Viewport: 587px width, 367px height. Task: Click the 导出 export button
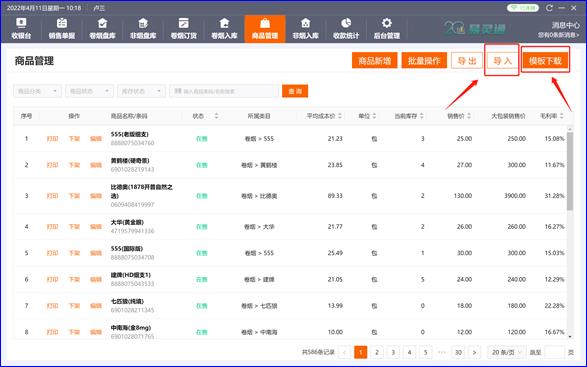point(467,60)
